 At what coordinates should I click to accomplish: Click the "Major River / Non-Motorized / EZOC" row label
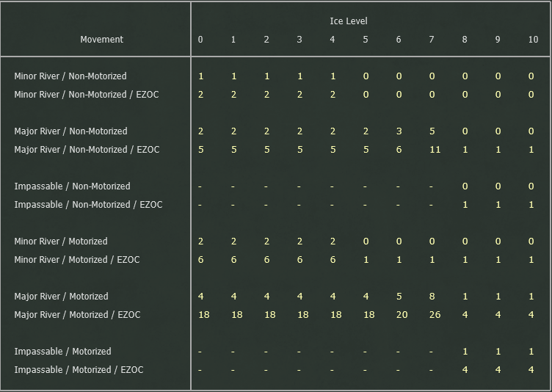point(87,149)
